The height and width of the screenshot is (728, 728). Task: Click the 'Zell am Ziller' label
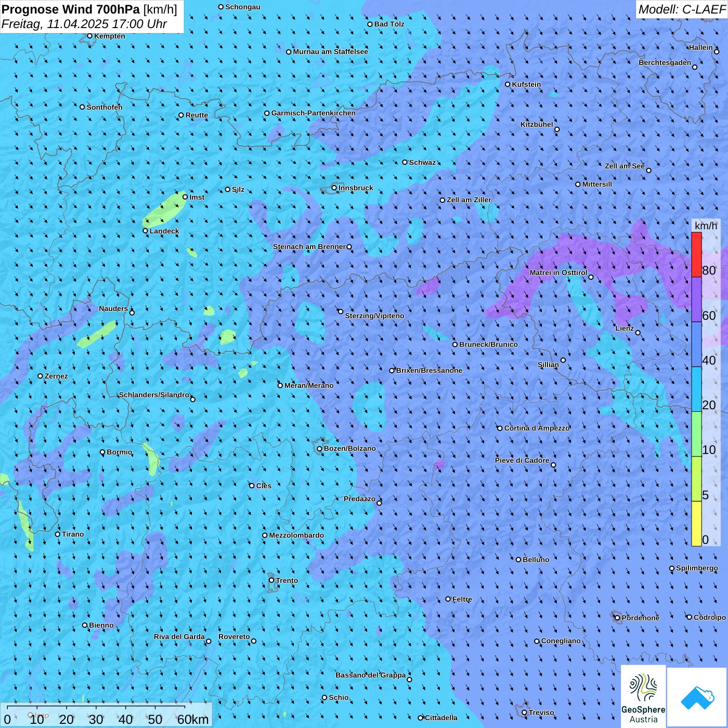tap(469, 200)
